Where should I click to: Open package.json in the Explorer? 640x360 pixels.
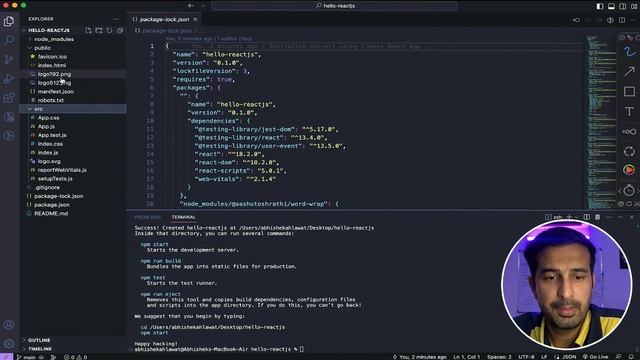coord(52,205)
